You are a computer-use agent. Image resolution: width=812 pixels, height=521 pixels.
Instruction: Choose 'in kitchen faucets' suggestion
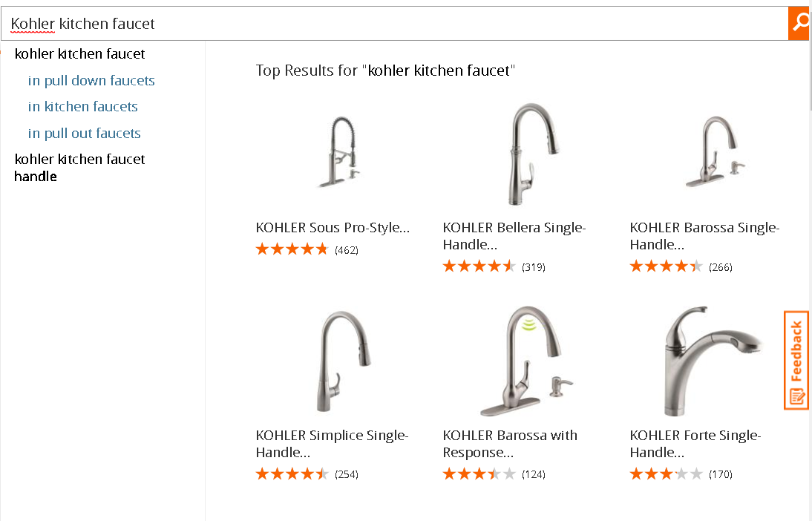83,107
